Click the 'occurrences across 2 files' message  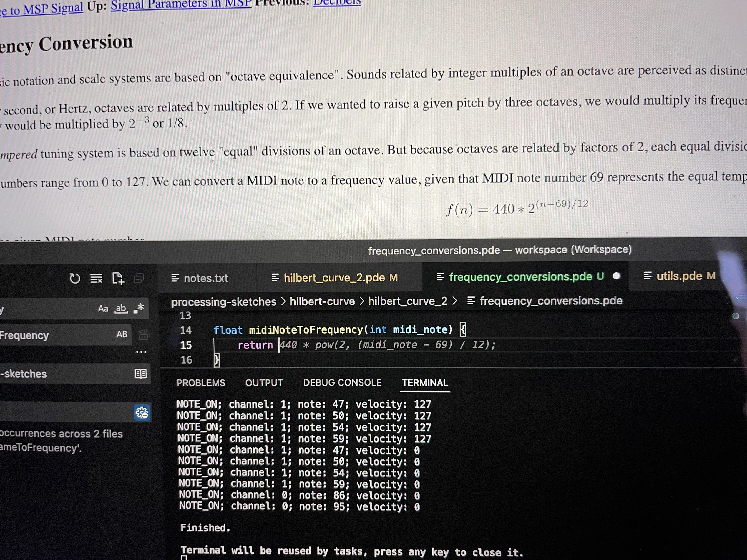(x=61, y=434)
